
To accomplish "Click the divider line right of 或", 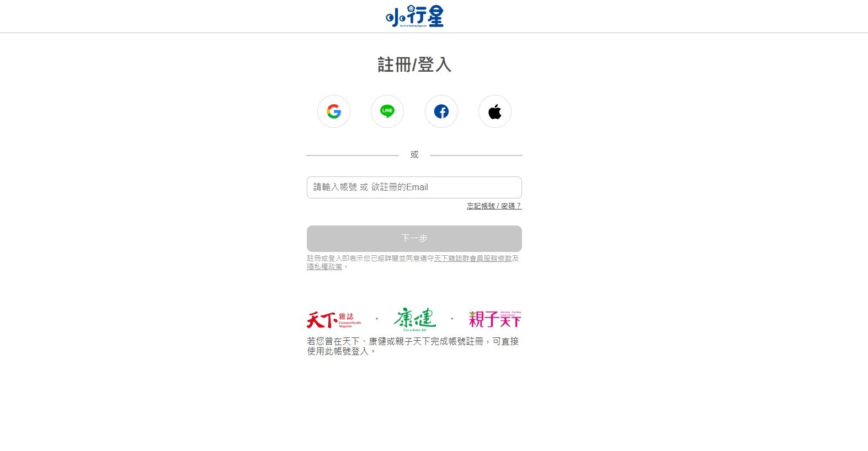I will point(476,155).
